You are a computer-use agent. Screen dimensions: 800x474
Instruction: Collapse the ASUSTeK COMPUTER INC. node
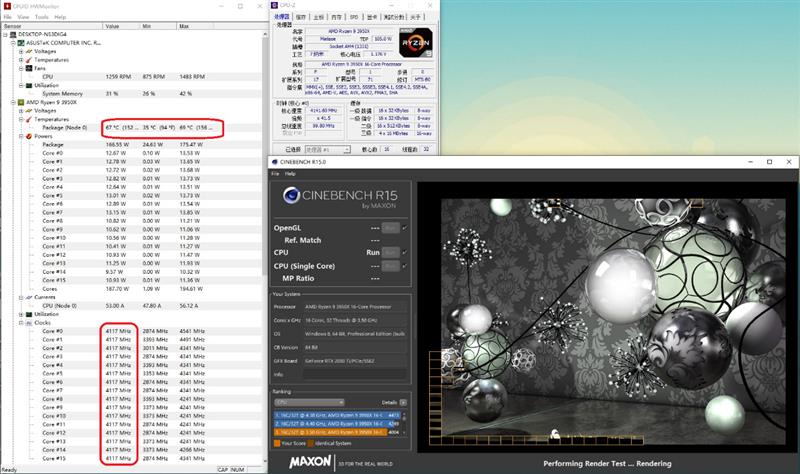click(x=13, y=43)
